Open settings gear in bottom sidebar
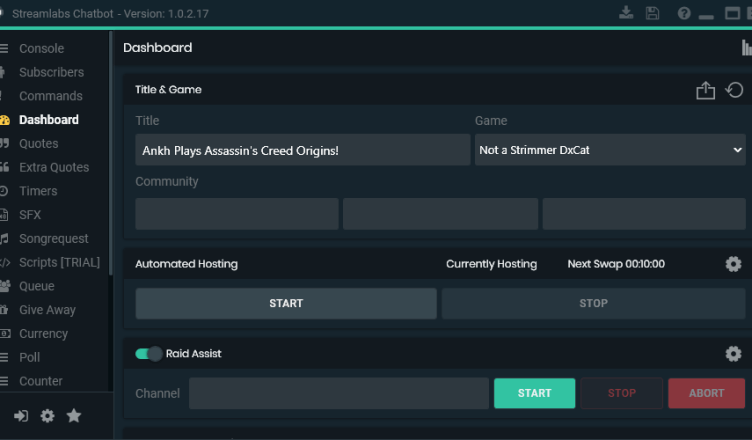This screenshot has height=440, width=752. [x=47, y=416]
